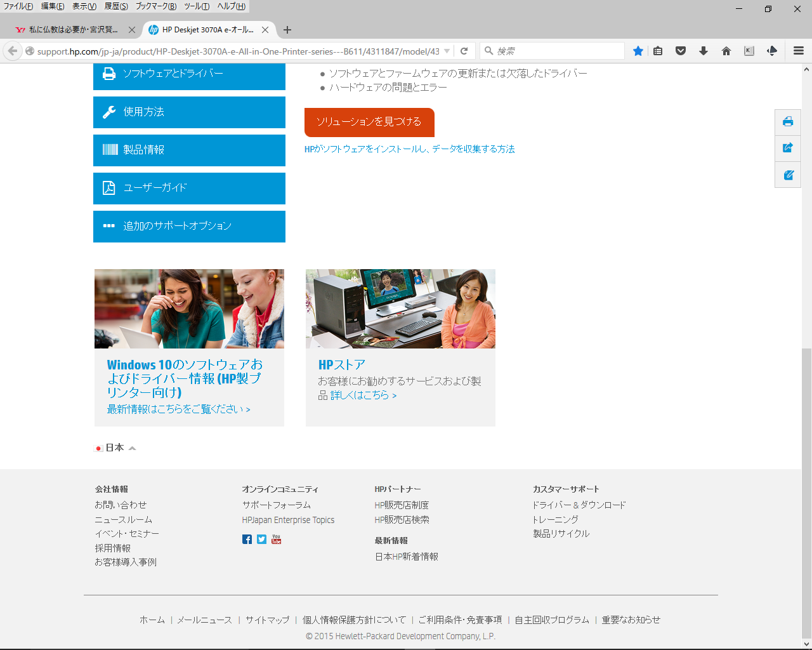The width and height of the screenshot is (812, 650).
Task: Click the K toolbar extension icon
Action: click(749, 51)
